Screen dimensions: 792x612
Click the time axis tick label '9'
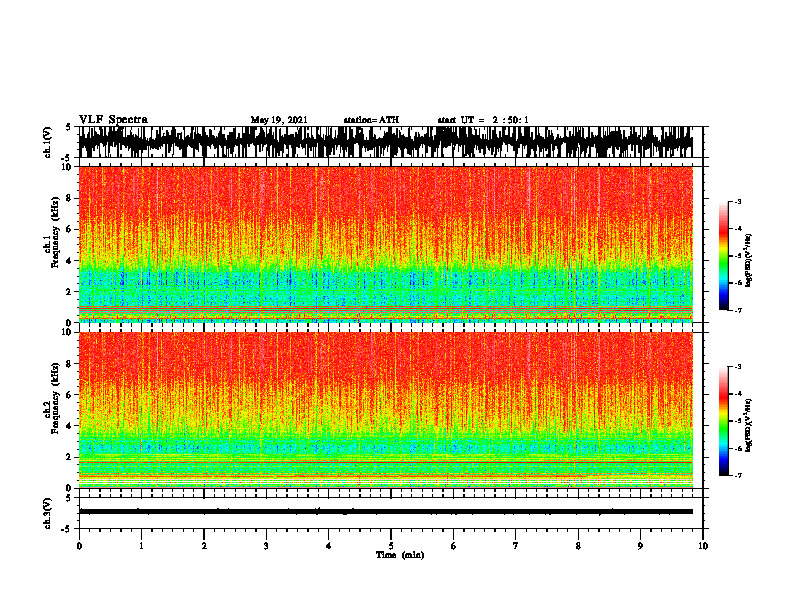tap(640, 546)
